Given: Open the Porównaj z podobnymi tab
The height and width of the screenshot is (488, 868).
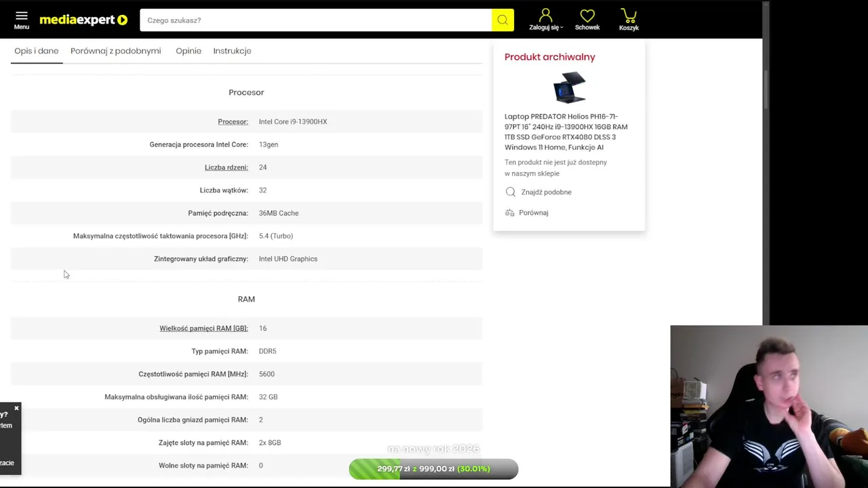Looking at the screenshot, I should pos(116,51).
